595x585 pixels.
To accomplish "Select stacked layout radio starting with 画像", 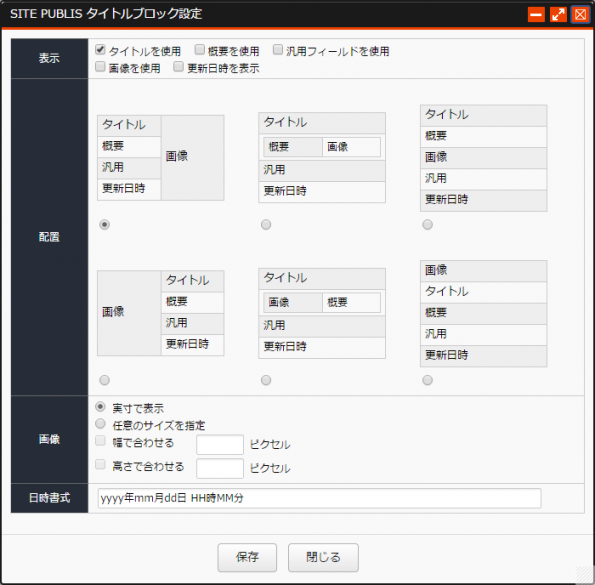I will tap(427, 380).
